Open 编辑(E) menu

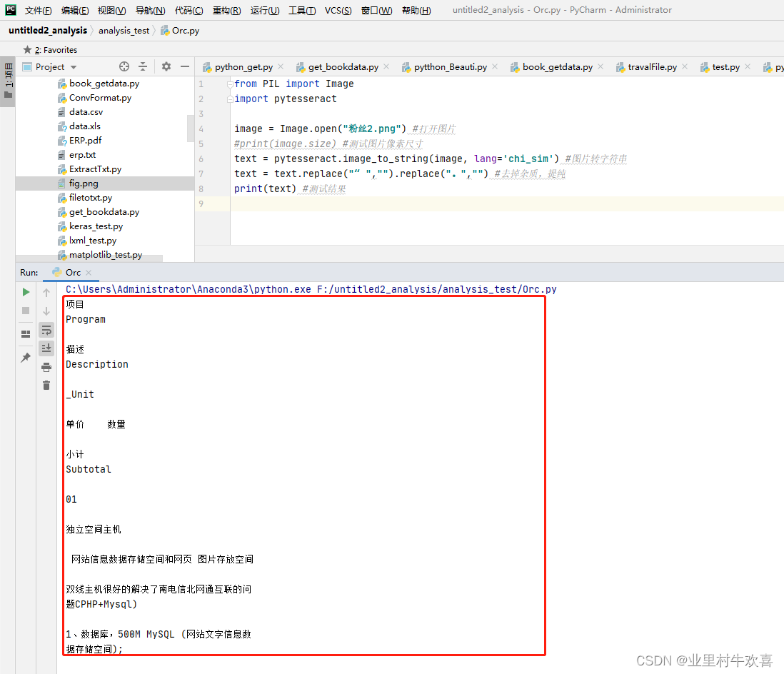[75, 11]
